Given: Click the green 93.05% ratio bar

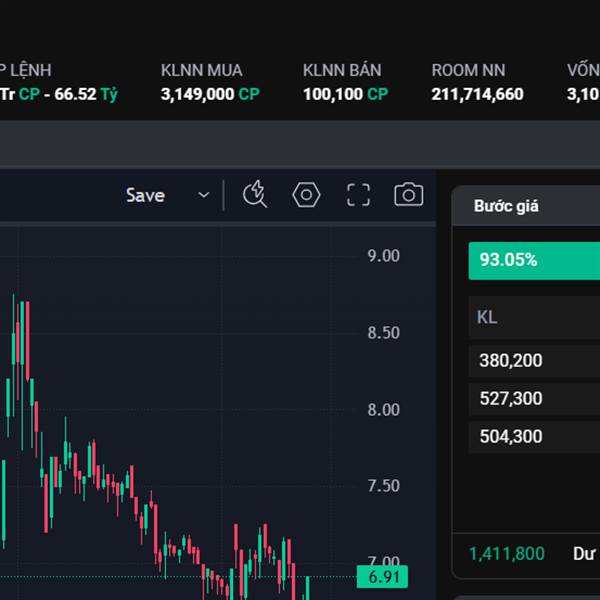Looking at the screenshot, I should 533,260.
